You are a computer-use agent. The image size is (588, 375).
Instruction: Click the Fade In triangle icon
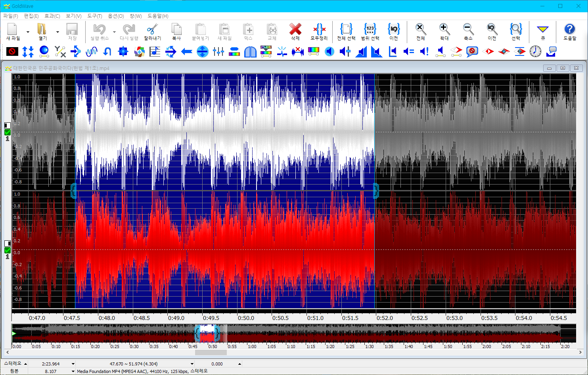(361, 51)
